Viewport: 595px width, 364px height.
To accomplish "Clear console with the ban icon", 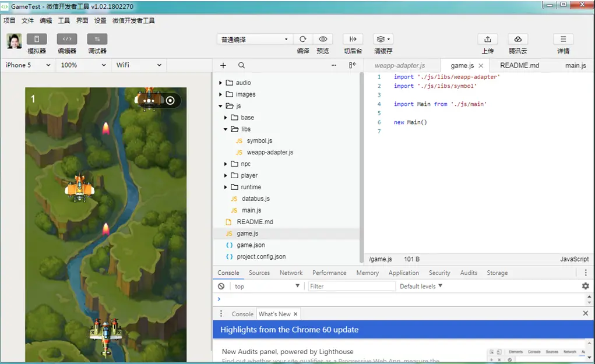I will click(221, 287).
